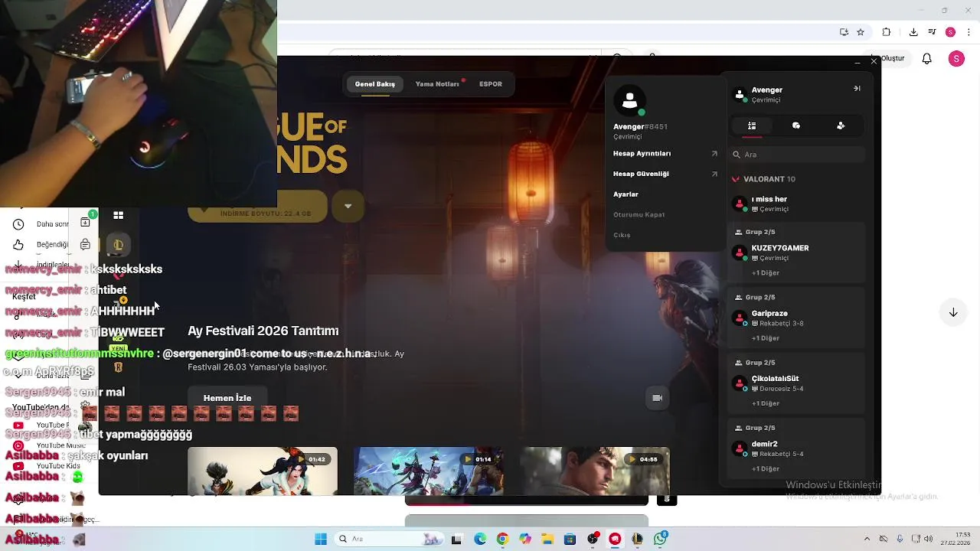This screenshot has height=551, width=980.
Task: Click the external-link arrow next to Hesap Ayrıntıları
Action: [x=714, y=154]
